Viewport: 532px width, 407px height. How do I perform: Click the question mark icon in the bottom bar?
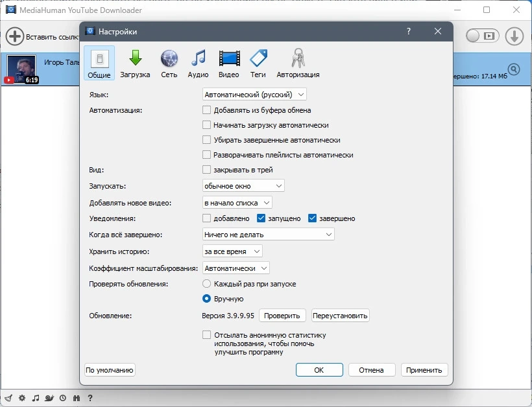pyautogui.click(x=90, y=398)
